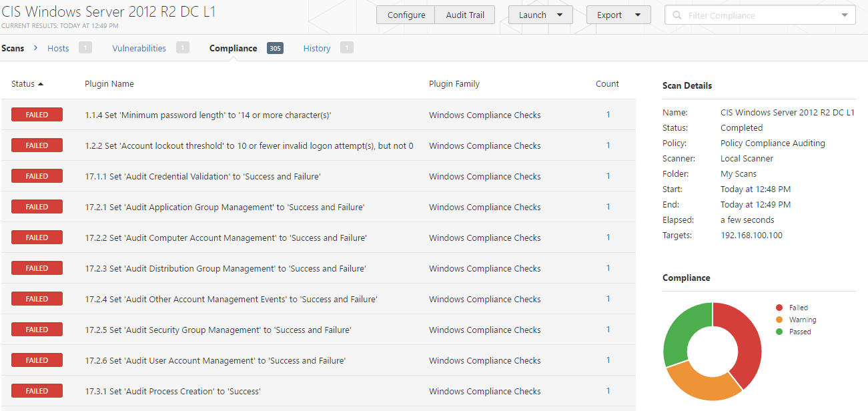Viewport: 868px width, 411px height.
Task: Click the Vulnerabilities count badge
Action: click(183, 47)
